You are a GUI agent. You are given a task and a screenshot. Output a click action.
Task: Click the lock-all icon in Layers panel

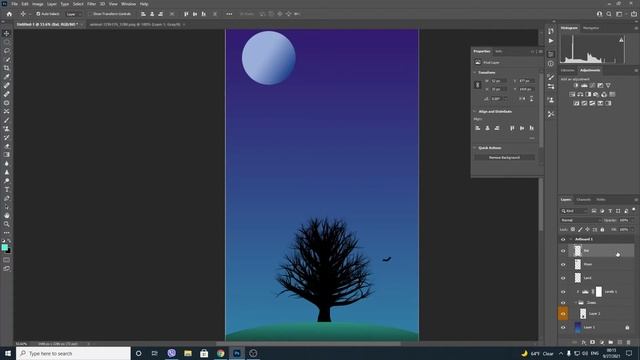[602, 230]
